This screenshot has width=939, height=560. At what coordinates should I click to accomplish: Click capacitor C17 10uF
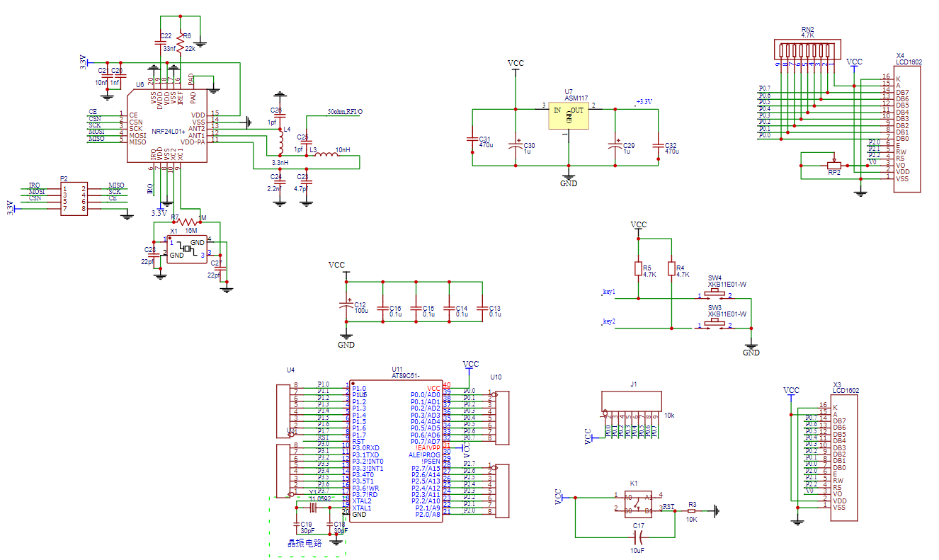tap(638, 537)
